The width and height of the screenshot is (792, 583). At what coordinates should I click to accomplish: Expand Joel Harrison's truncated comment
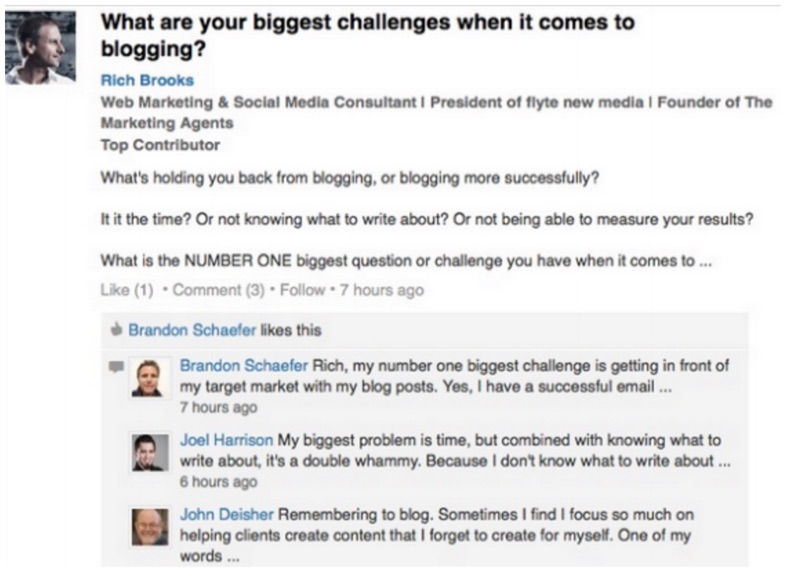point(725,463)
